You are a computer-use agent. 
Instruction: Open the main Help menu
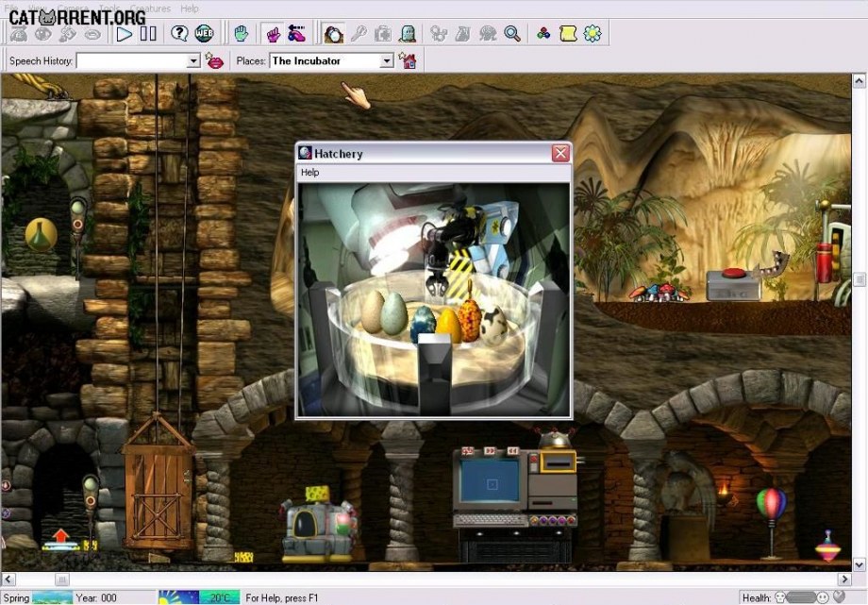pos(190,8)
